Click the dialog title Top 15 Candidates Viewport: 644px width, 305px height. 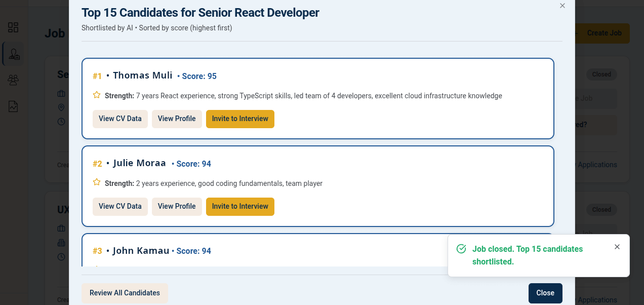(x=200, y=13)
